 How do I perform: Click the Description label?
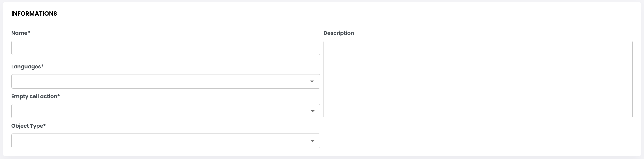point(338,33)
